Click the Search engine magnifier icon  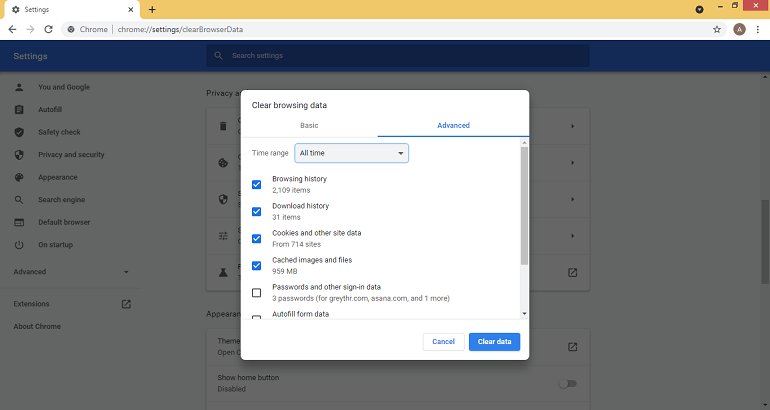tap(19, 200)
